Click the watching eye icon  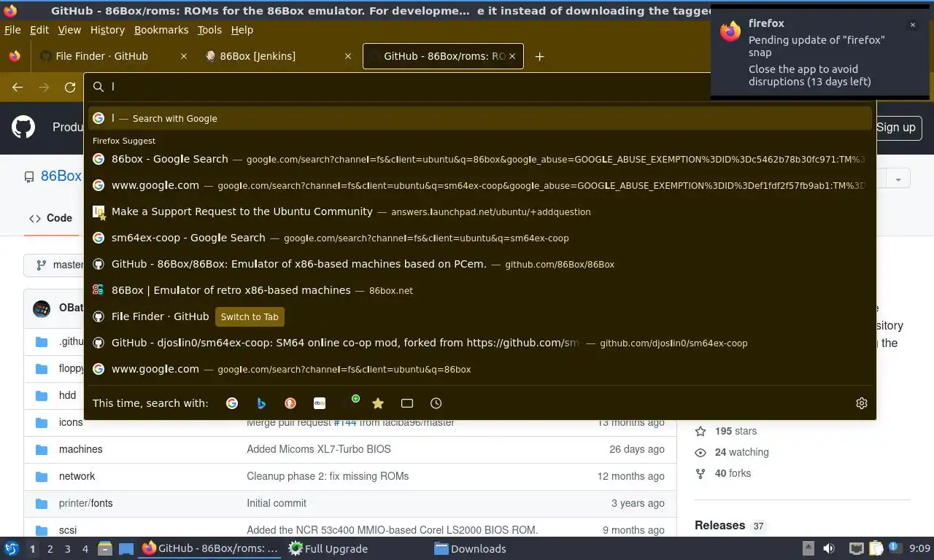pyautogui.click(x=700, y=452)
